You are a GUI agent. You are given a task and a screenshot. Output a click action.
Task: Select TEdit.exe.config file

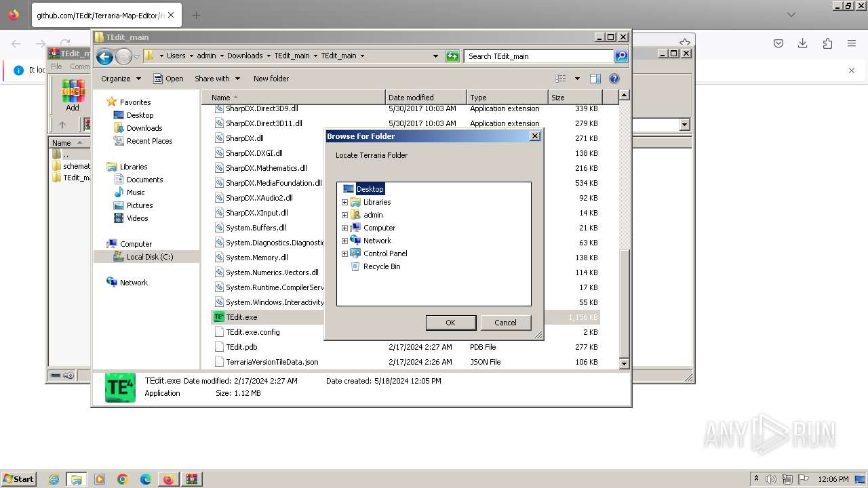(252, 332)
